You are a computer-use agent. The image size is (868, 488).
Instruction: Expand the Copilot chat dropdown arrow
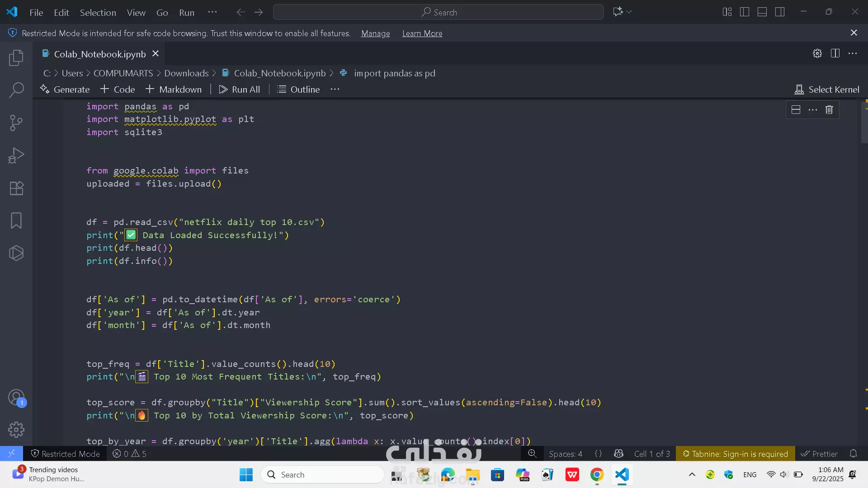(629, 12)
